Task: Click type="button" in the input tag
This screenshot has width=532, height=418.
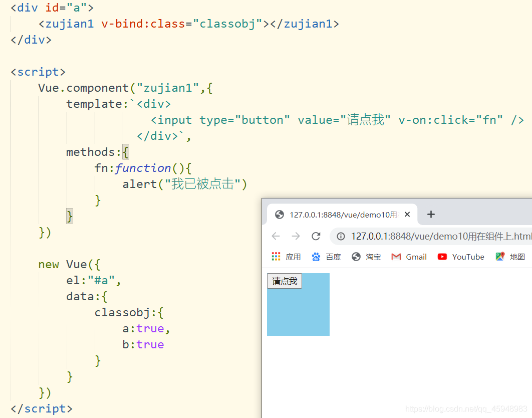Action: (244, 120)
